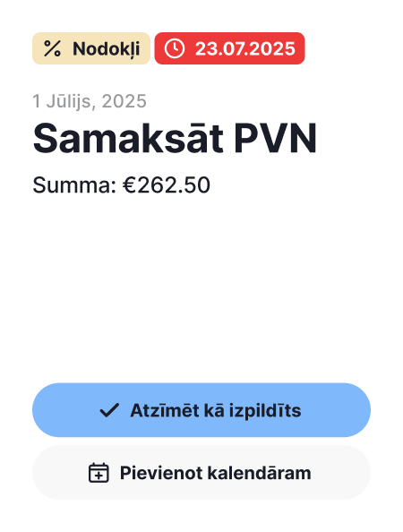Click the word Samaksāt in heading
This screenshot has width=403, height=532.
(128, 138)
